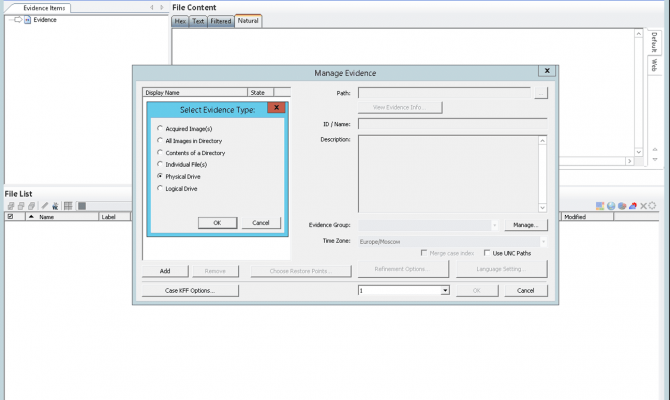Open the numeric dropdown showing 1
Image resolution: width=670 pixels, height=400 pixels.
[445, 291]
